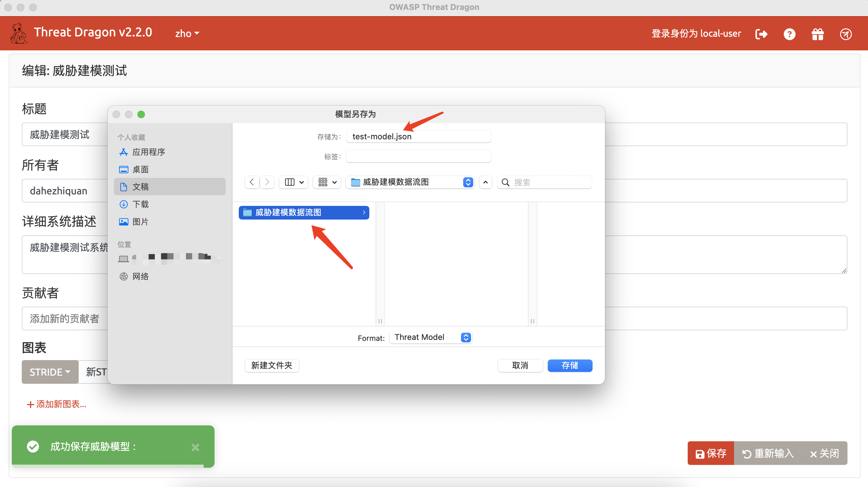Select the 文稿 sidebar item
The width and height of the screenshot is (868, 487).
point(141,186)
